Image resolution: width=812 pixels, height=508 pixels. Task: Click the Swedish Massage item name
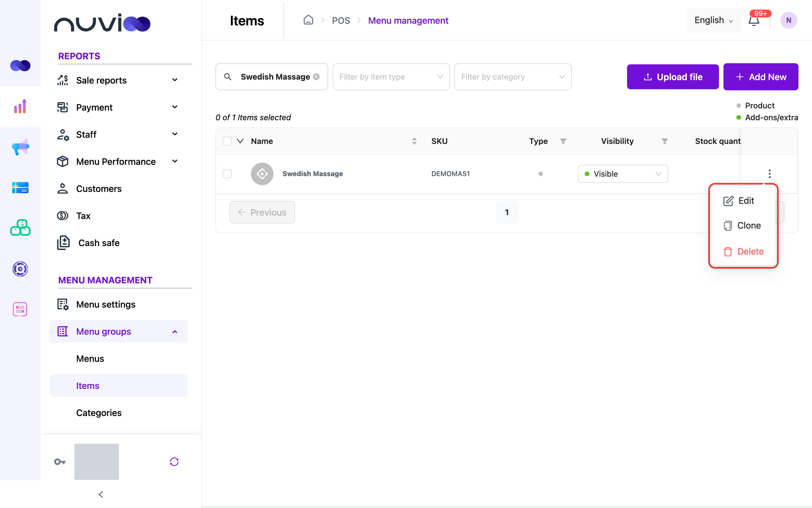point(312,174)
